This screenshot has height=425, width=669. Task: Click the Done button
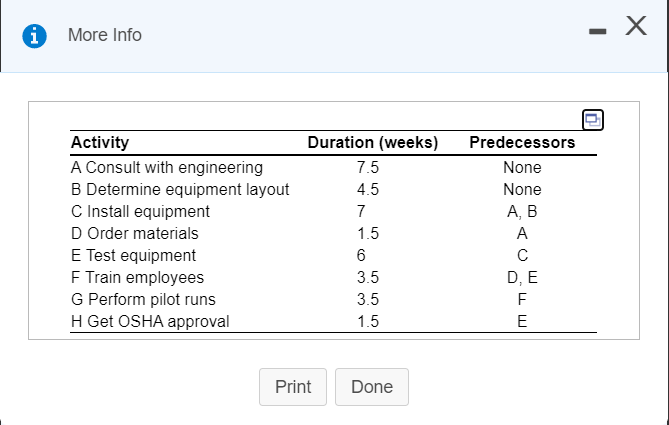(x=372, y=387)
